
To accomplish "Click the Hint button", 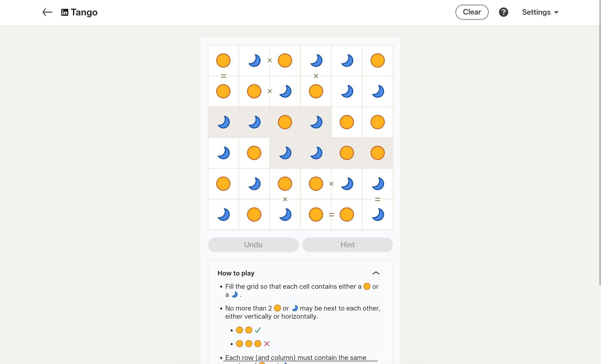I will (x=347, y=245).
